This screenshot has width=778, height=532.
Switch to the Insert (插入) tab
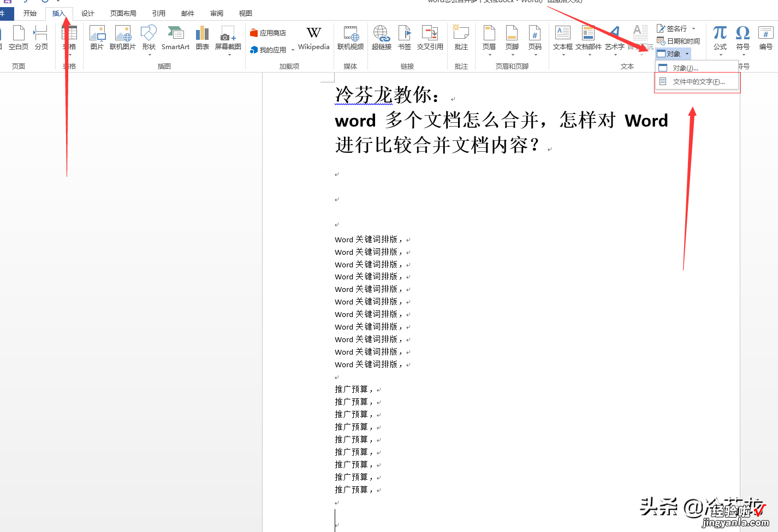click(59, 13)
